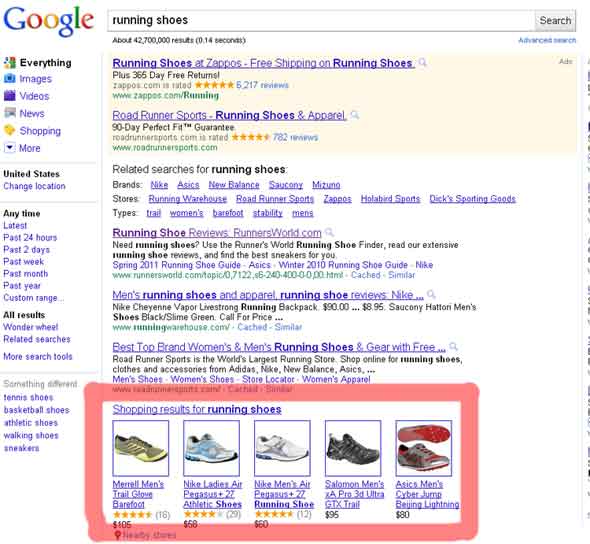Click the Cached link under RunnersWorld result
Image resolution: width=590 pixels, height=544 pixels.
coord(365,275)
